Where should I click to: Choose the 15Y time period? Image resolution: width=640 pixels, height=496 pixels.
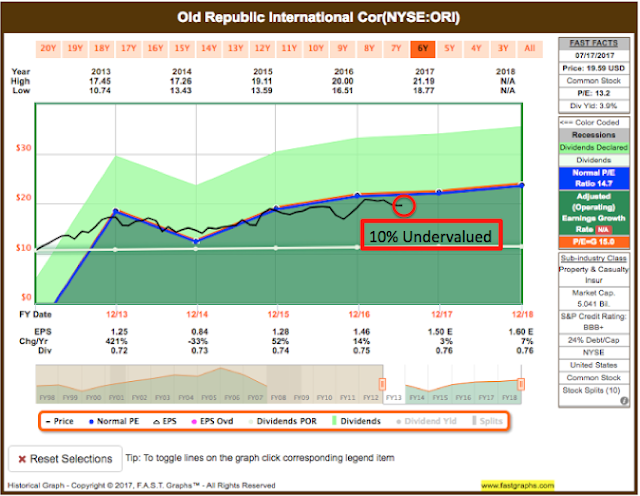click(182, 49)
